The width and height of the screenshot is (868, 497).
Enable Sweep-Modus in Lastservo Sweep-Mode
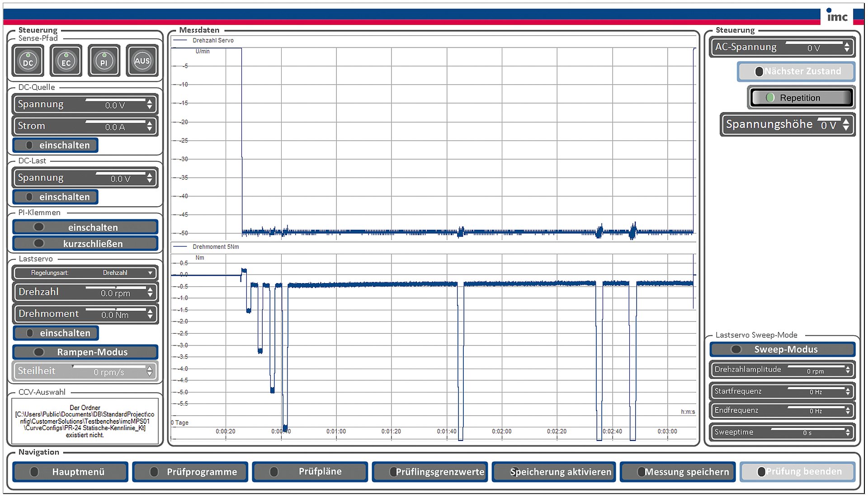(x=782, y=349)
